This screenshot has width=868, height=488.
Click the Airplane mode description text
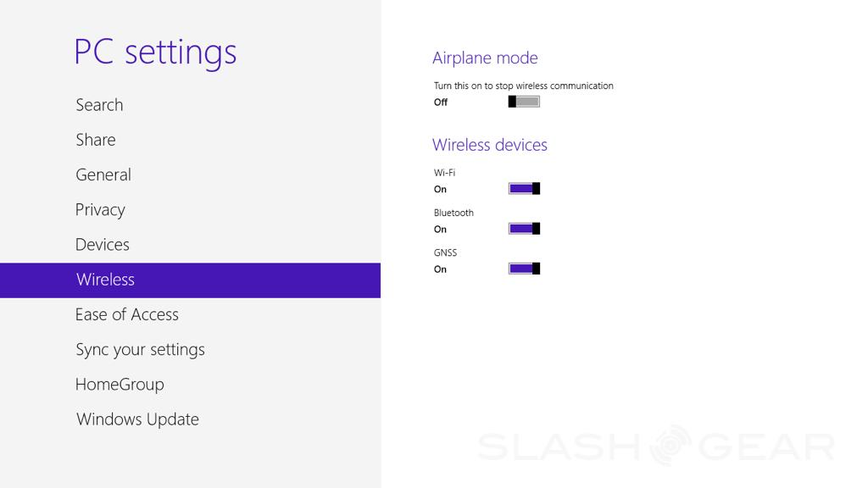tap(523, 86)
